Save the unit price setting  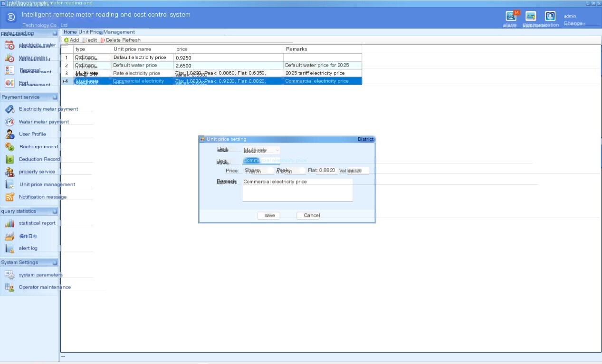tap(269, 215)
